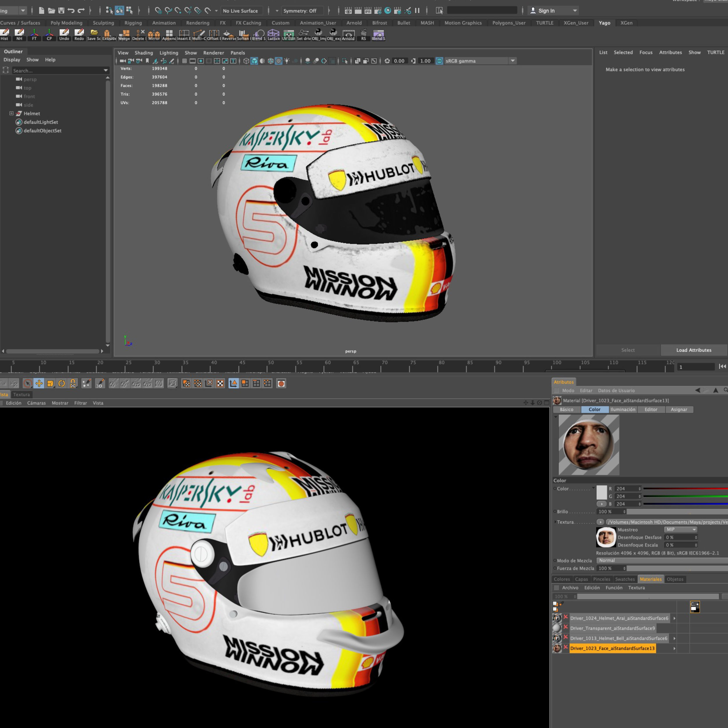Click the new scene icon in Maya toolbar
This screenshot has height=728, width=728.
(41, 10)
